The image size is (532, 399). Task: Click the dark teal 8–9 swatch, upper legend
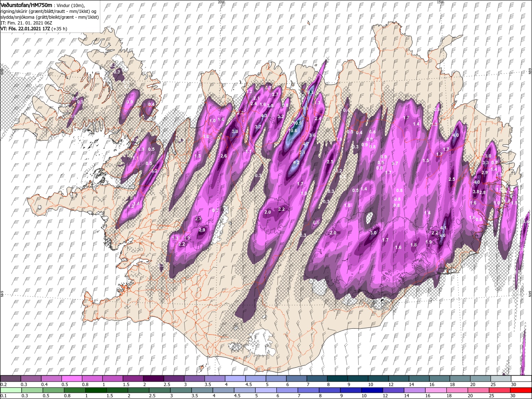pyautogui.click(x=337, y=379)
